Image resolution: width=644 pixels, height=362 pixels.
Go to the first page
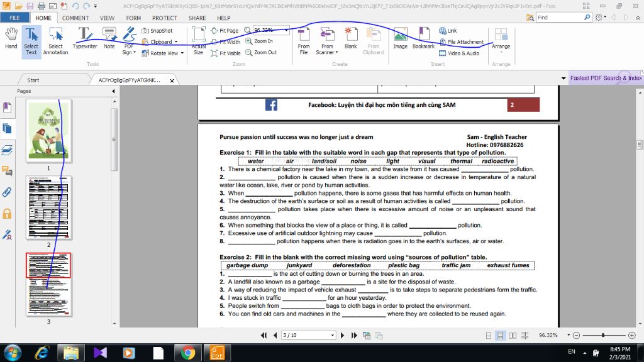264,336
